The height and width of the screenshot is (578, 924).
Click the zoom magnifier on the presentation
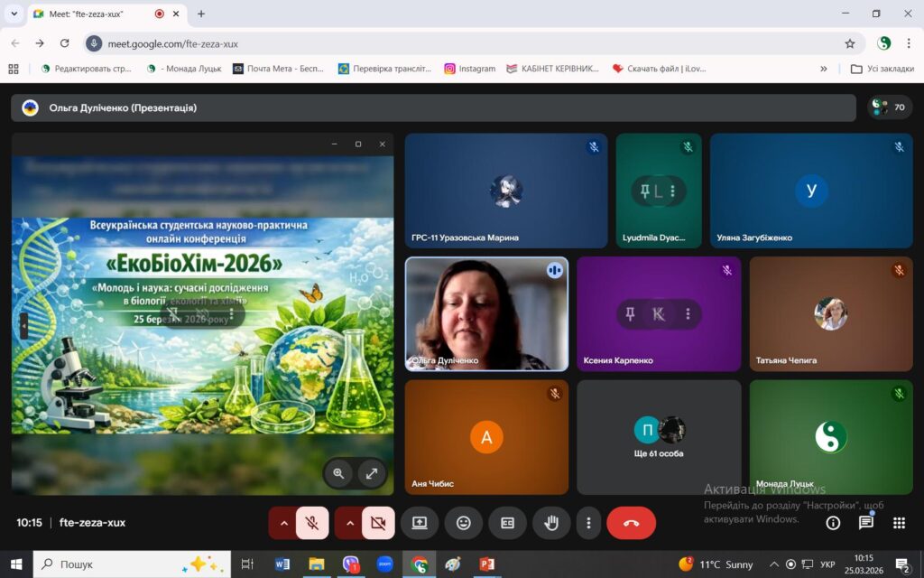(x=338, y=472)
